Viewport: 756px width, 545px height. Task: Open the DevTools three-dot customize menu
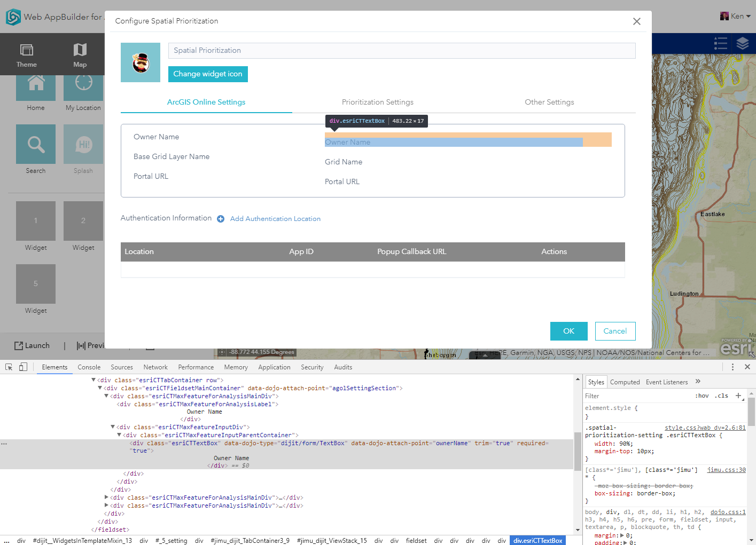[x=732, y=367]
